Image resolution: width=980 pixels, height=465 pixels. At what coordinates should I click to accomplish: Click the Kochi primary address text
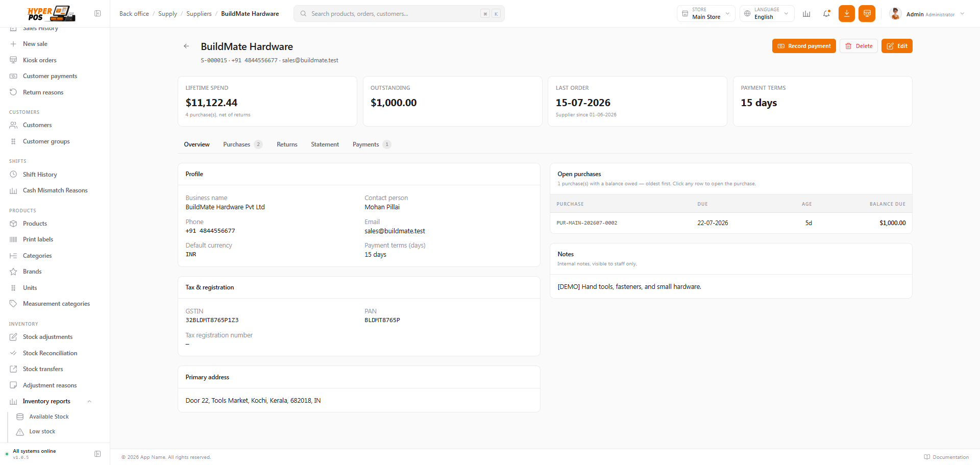point(253,401)
